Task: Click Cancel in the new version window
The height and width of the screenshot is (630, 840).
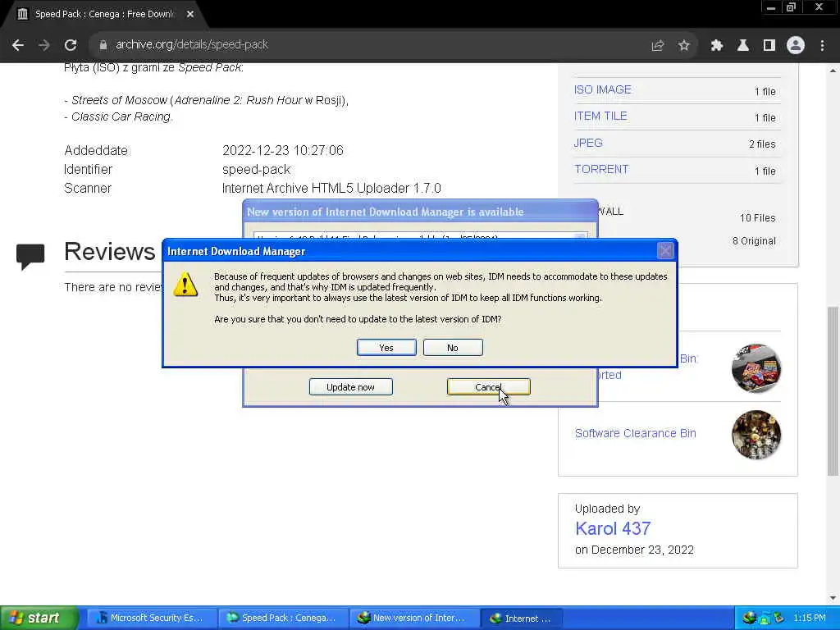Action: 489,387
